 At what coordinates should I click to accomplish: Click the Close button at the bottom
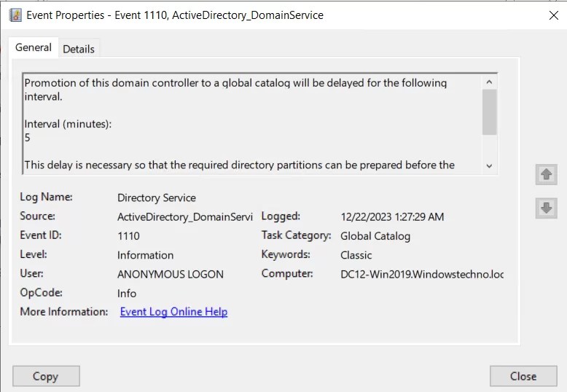point(523,376)
